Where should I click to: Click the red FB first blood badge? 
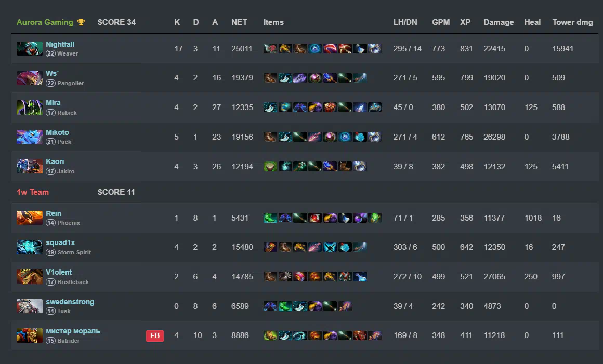tap(155, 336)
